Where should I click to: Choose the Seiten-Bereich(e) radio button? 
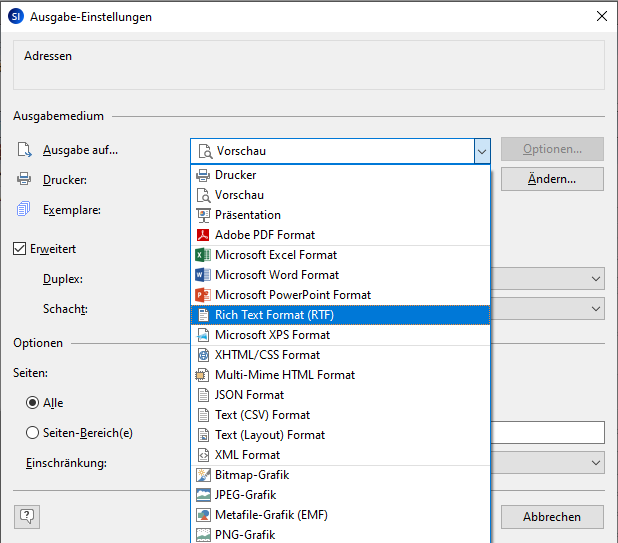[33, 433]
